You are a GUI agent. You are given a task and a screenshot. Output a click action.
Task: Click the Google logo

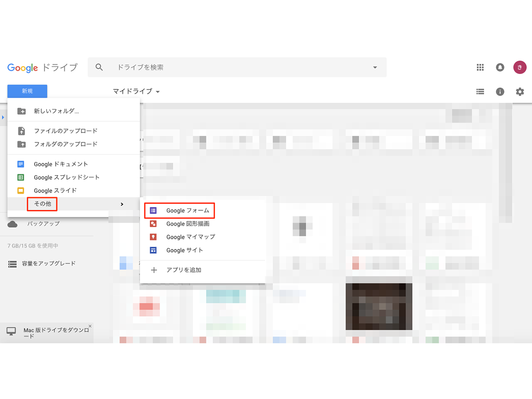tap(23, 67)
